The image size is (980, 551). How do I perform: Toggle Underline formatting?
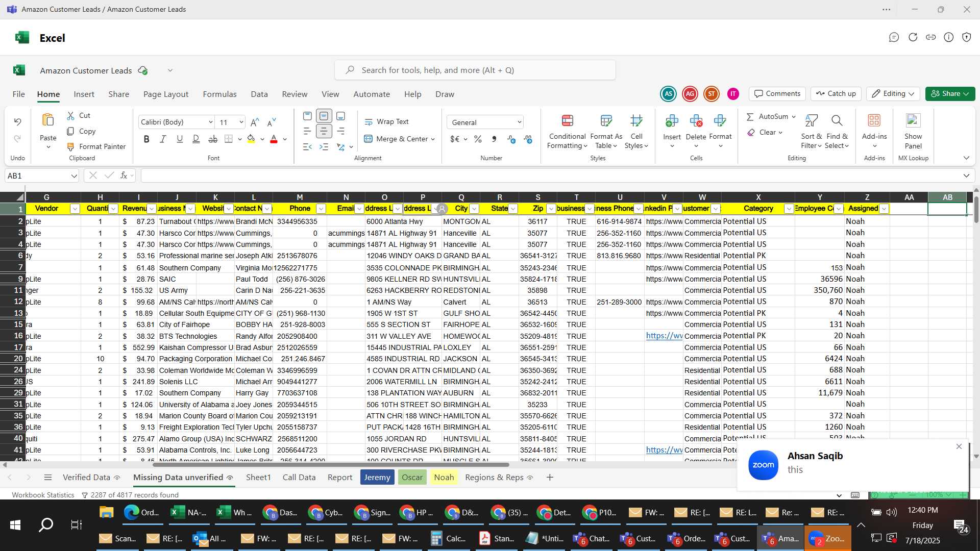179,139
